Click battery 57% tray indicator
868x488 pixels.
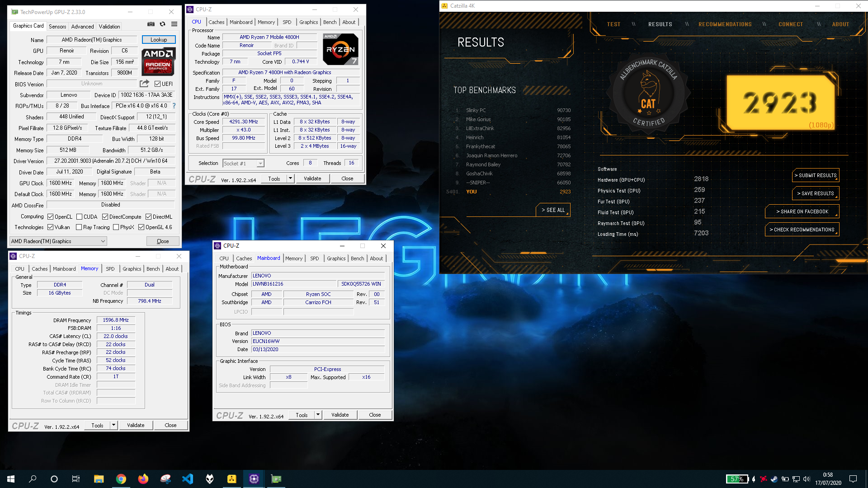[737, 479]
